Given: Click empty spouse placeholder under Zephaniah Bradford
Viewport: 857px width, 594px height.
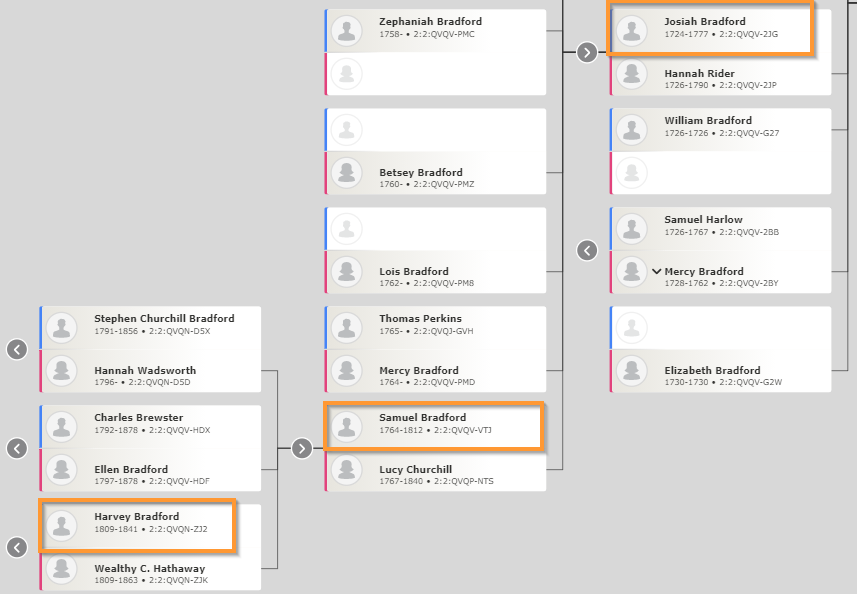Looking at the screenshot, I should [436, 74].
